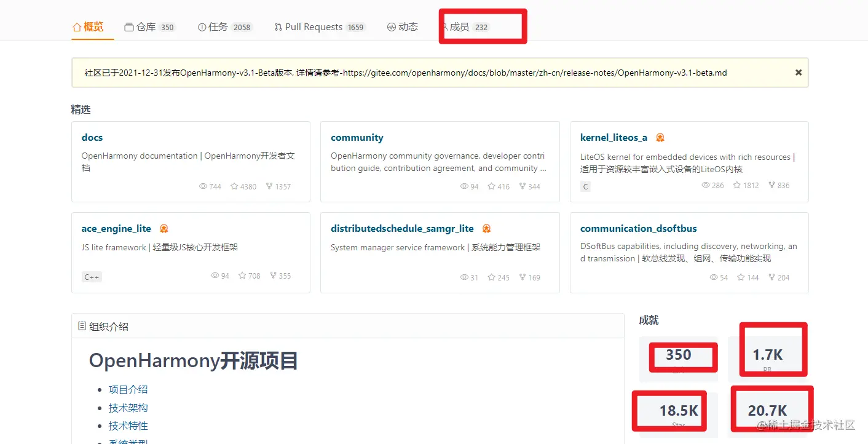This screenshot has width=868, height=444.
Task: Click the fork icon on ace_engine_lite card
Action: 273,276
